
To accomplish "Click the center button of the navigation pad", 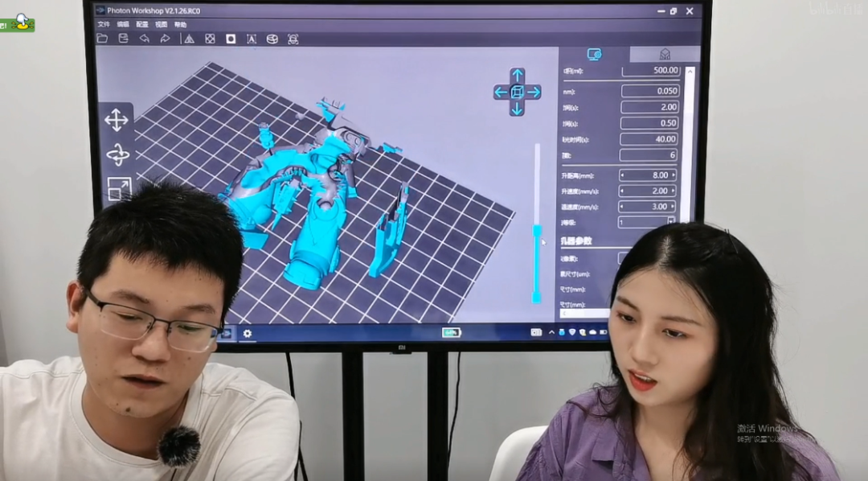I will tap(515, 92).
